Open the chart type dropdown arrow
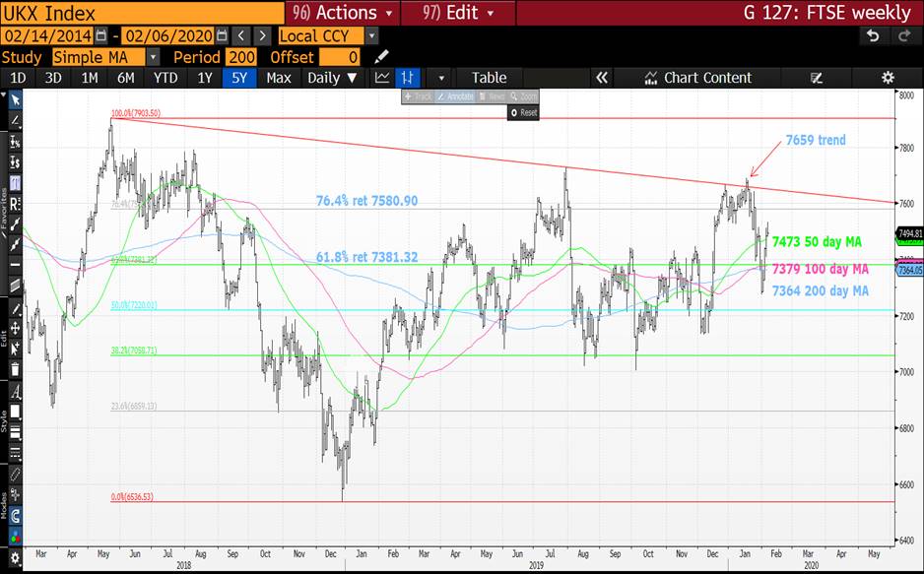Screen dimensions: 924x574 tap(440, 79)
